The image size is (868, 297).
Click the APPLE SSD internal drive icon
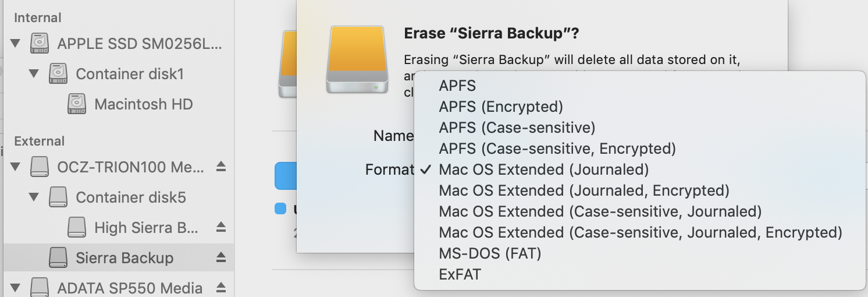tap(40, 44)
